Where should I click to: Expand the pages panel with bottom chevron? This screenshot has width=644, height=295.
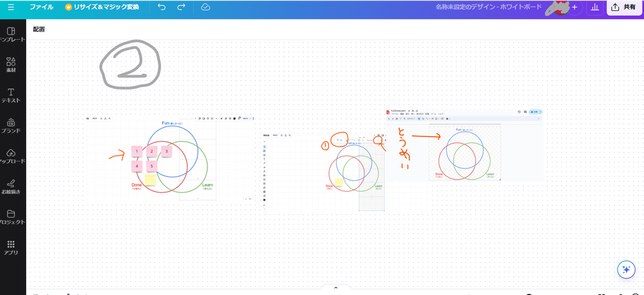pos(335,288)
